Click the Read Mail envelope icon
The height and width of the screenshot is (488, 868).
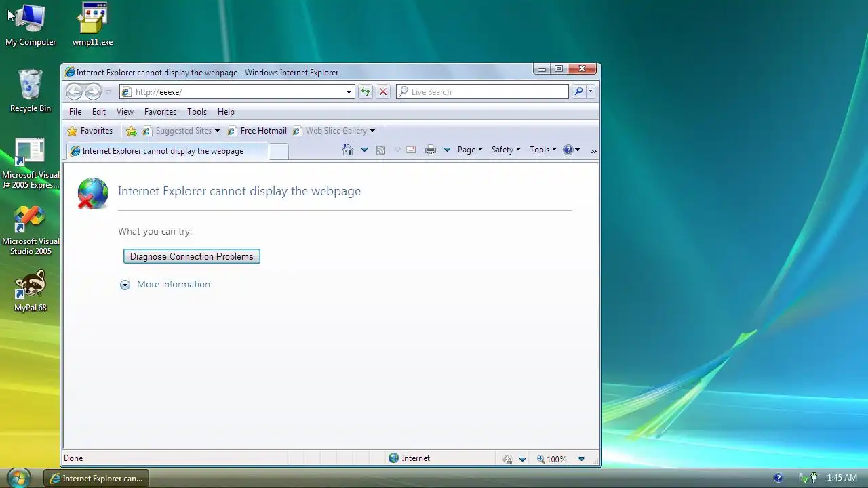[411, 150]
